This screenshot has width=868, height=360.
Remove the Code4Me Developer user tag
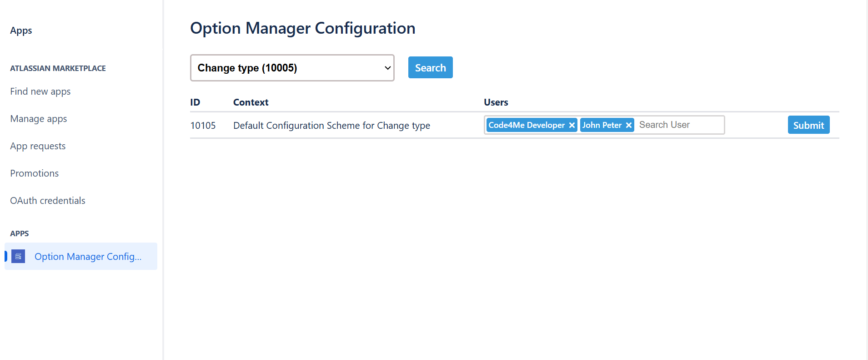point(572,125)
